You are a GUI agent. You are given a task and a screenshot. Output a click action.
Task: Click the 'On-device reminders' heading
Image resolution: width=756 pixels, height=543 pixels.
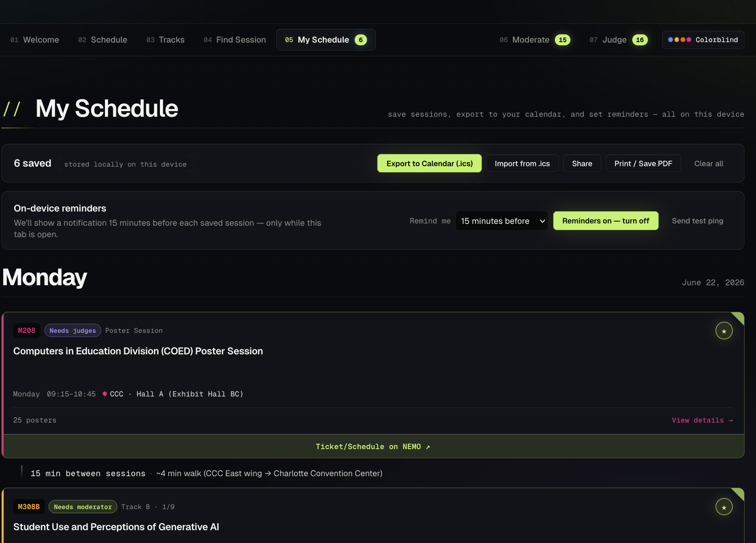(x=60, y=208)
